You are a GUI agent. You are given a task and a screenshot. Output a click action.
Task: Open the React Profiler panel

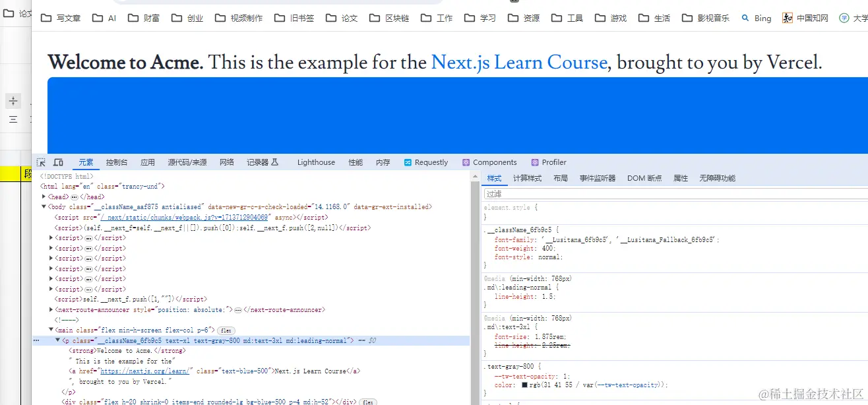548,162
